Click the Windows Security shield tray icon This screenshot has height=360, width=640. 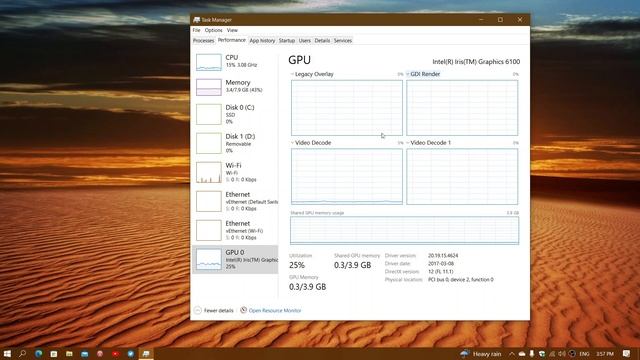tap(542, 354)
